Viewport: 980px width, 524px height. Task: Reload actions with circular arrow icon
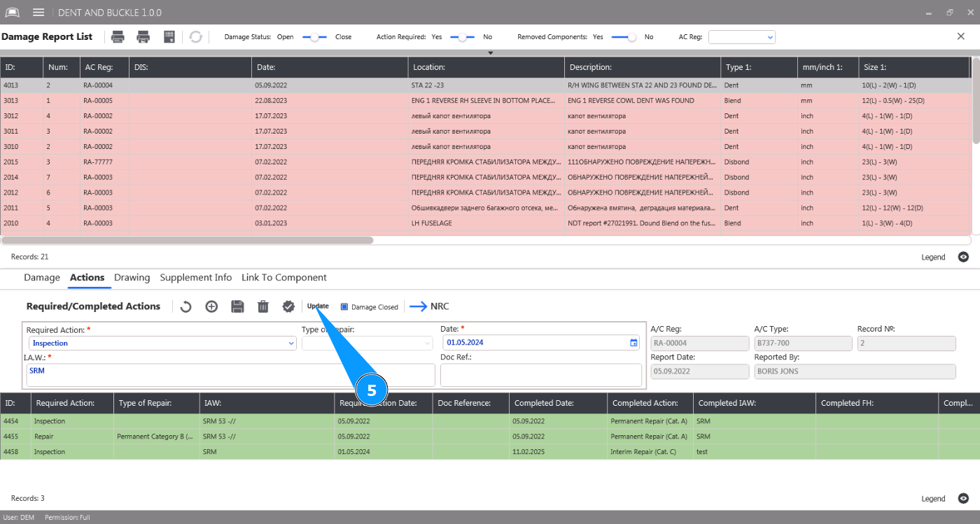coord(185,306)
